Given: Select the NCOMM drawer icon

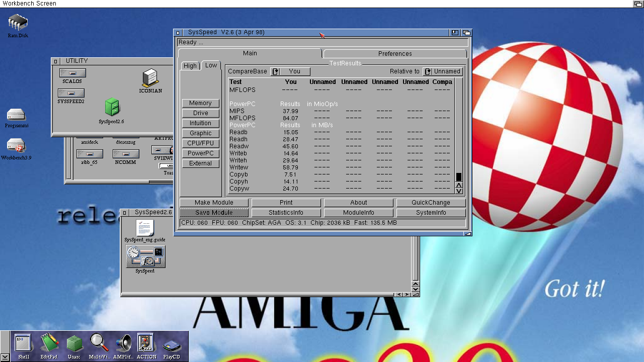Looking at the screenshot, I should (x=126, y=157).
